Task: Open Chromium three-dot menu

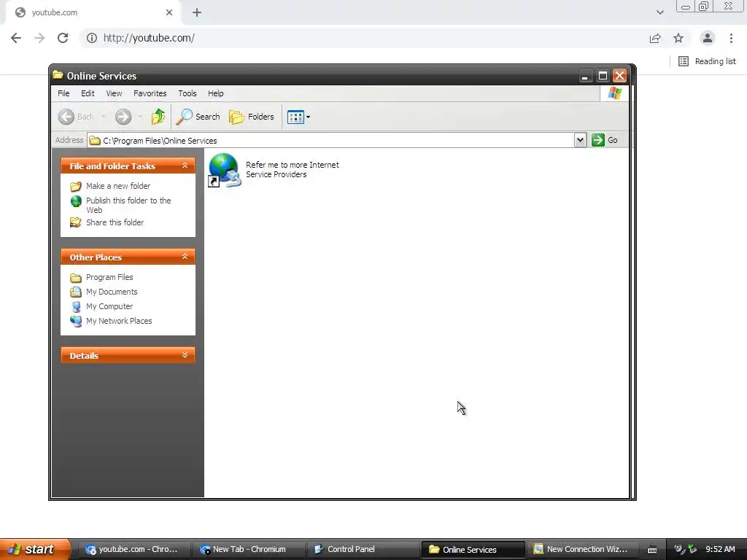Action: coord(731,38)
